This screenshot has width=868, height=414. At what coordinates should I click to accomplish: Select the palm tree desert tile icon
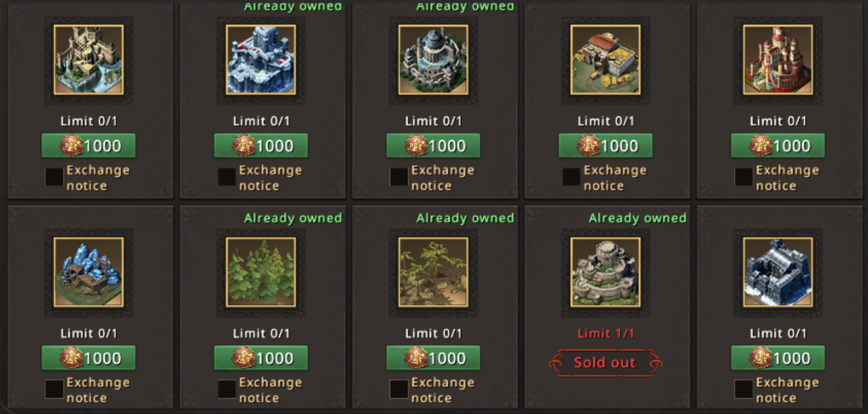(433, 272)
